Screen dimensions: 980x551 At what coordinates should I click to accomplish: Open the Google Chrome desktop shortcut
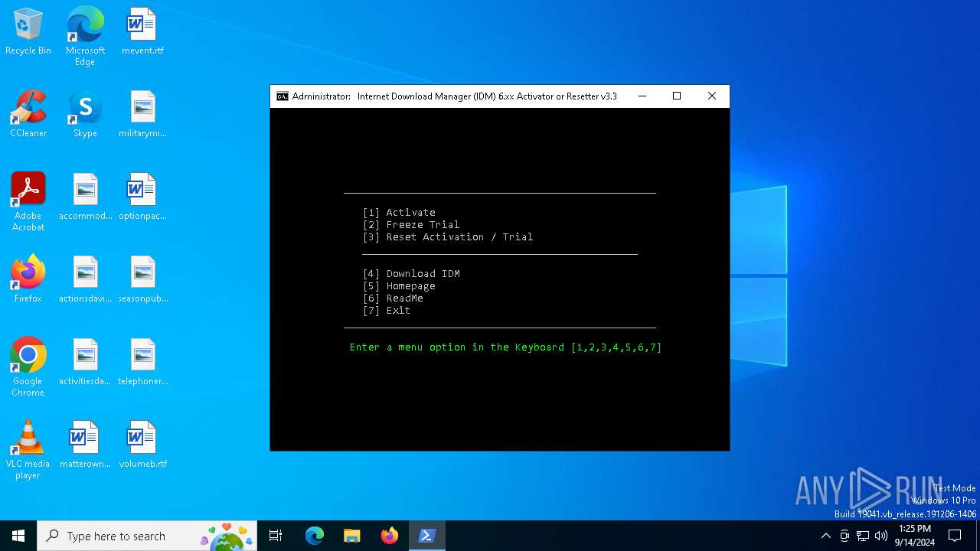[x=28, y=367]
